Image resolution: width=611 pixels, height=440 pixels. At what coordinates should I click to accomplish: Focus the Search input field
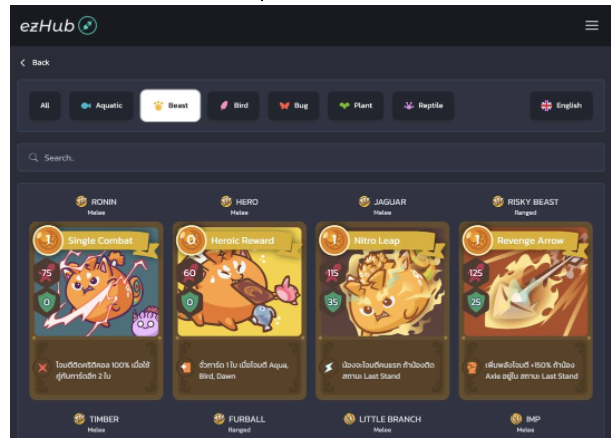311,157
